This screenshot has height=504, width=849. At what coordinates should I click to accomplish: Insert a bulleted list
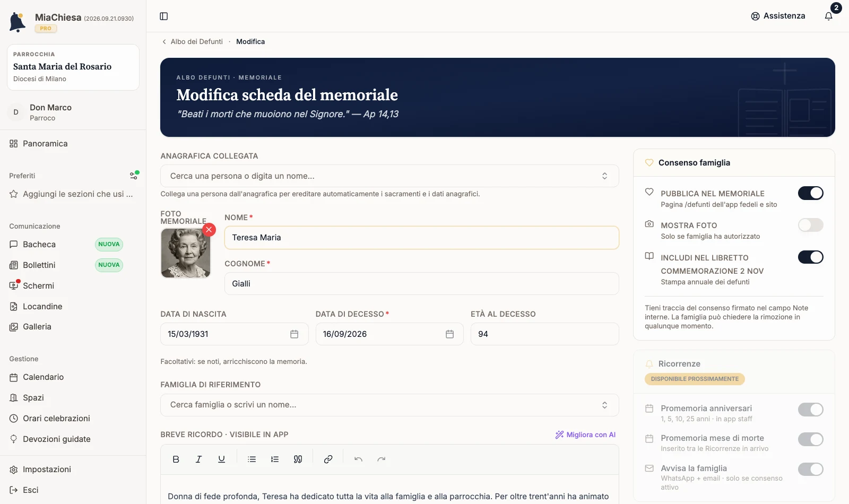coord(252,459)
